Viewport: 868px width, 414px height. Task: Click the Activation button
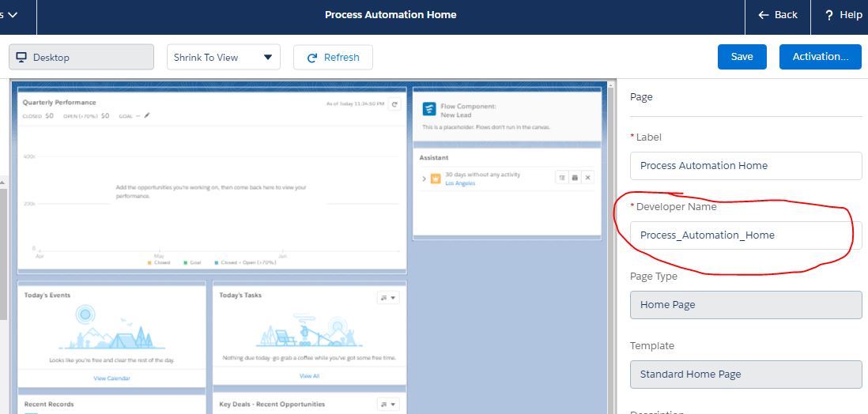[x=820, y=57]
